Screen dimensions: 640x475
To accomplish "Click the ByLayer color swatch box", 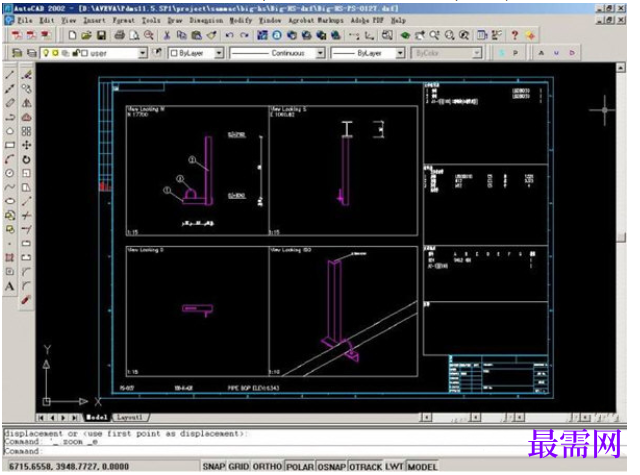I will 174,53.
